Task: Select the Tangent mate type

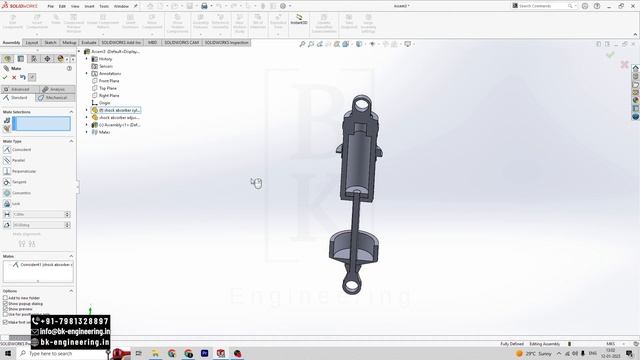Action: (15, 182)
